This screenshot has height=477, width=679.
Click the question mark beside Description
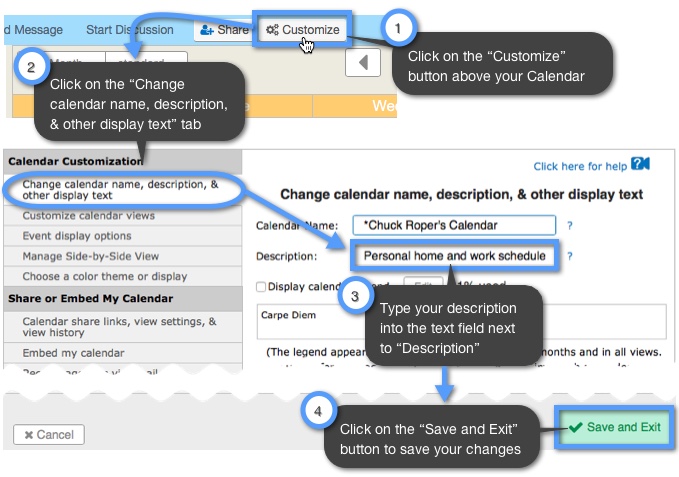[x=570, y=256]
